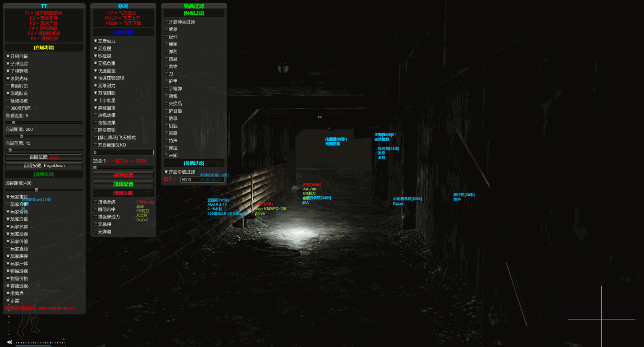Tick the 护甲 filter checkbox
Image resolution: width=644 pixels, height=347 pixels.
(x=166, y=81)
